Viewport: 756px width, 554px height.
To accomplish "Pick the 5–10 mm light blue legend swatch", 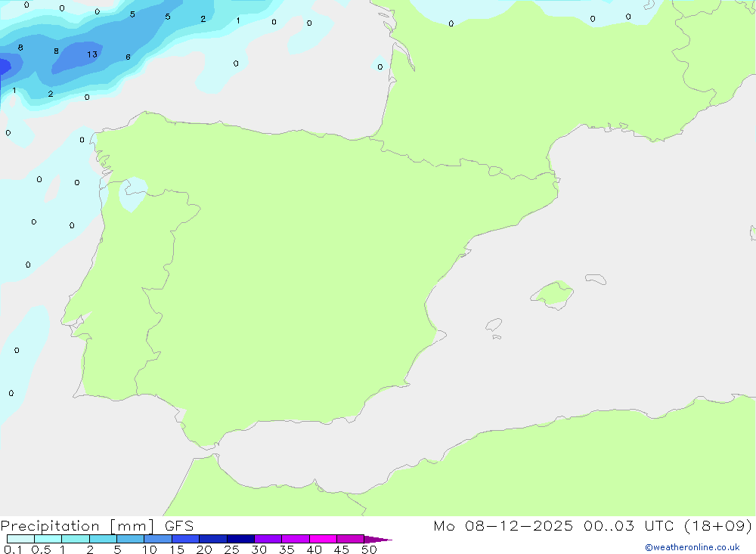I will 130,539.
